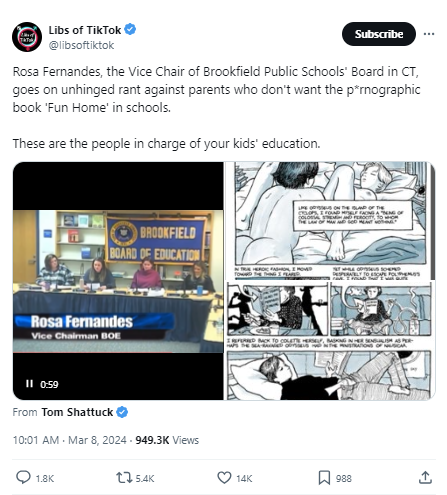Open the comic page image thumbnail
Screen dimensions: 447x495
330,281
